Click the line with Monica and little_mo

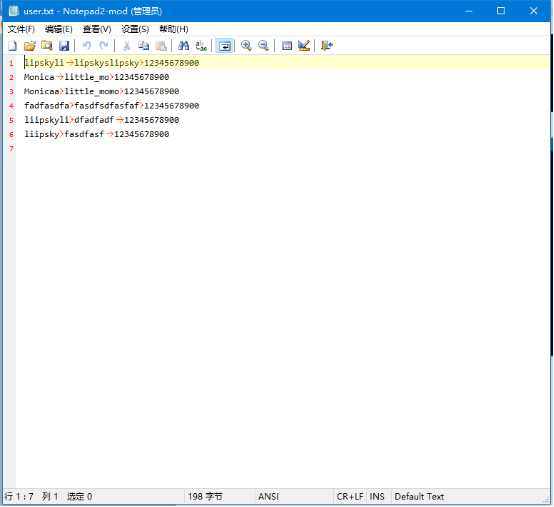point(96,77)
